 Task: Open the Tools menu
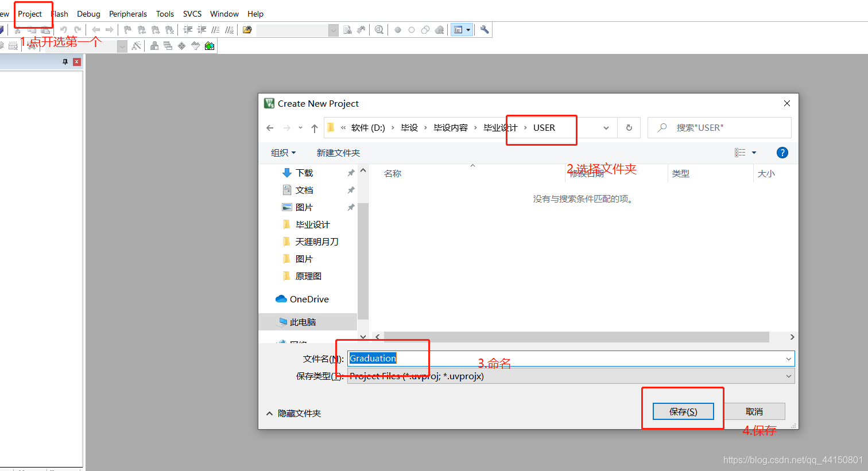click(x=165, y=14)
